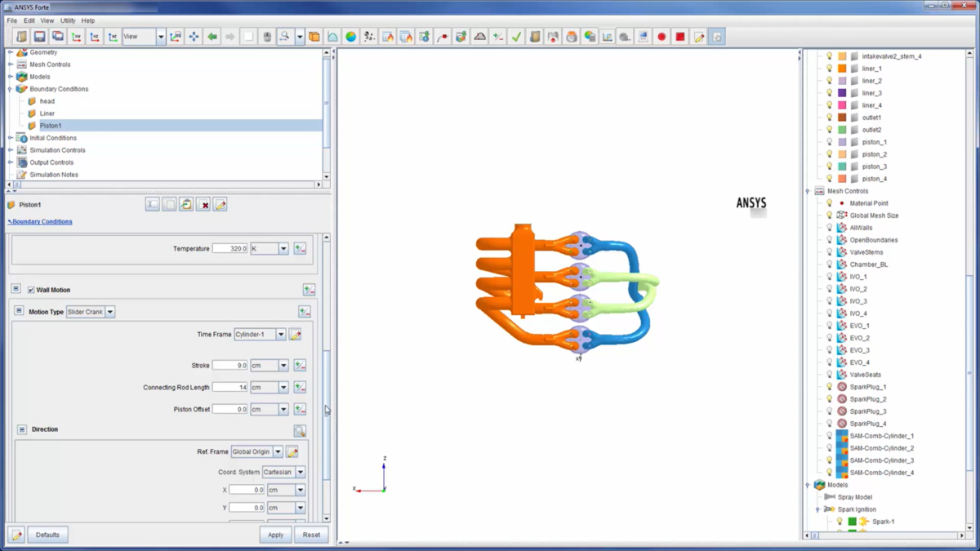Click the orange color swatch for liner_1
The width and height of the screenshot is (980, 551).
[x=842, y=69]
